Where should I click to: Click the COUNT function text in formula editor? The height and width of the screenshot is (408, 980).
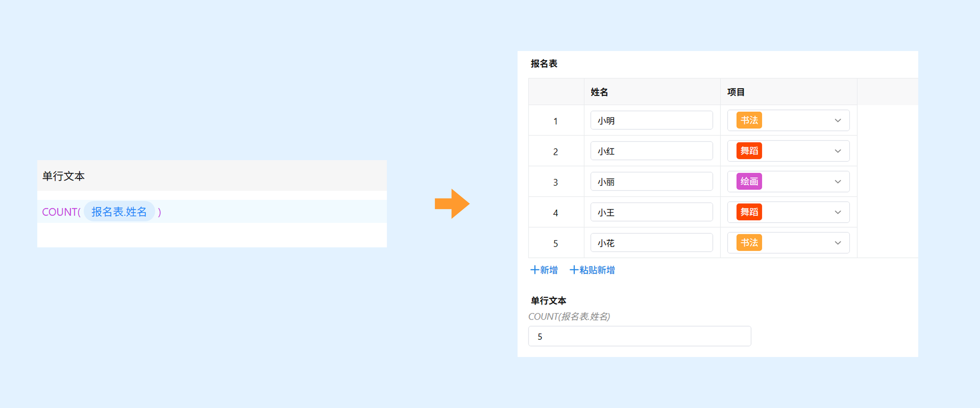pos(59,212)
